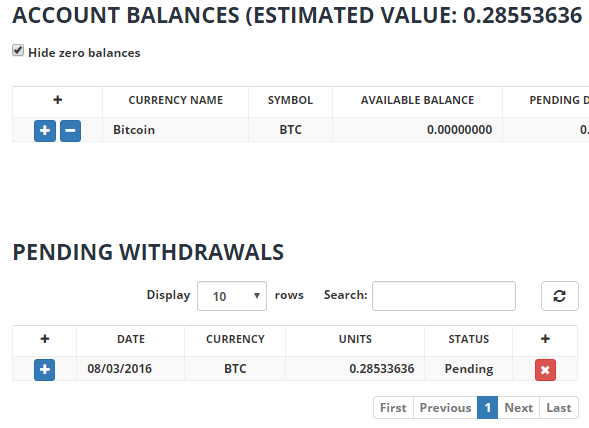
Task: Go to Last page of withdrawals
Action: (x=559, y=408)
